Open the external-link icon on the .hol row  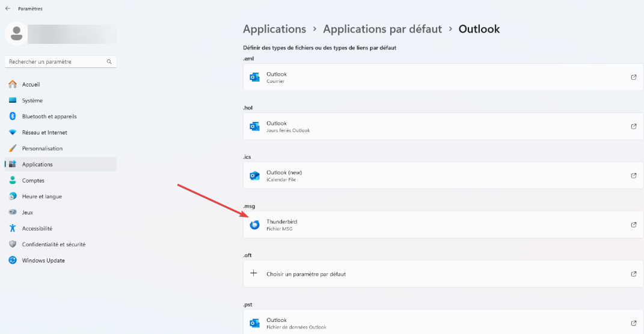tap(633, 126)
